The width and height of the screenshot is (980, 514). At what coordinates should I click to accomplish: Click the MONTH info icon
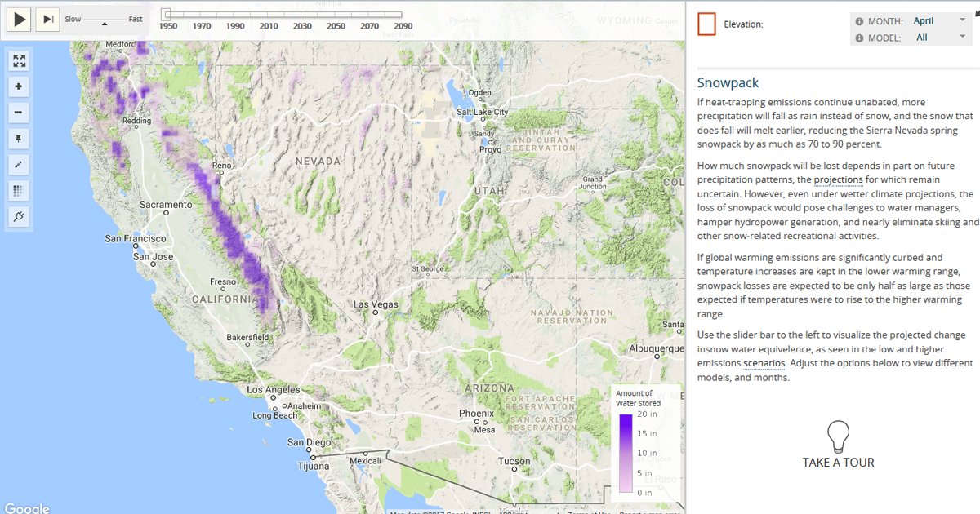click(x=859, y=21)
